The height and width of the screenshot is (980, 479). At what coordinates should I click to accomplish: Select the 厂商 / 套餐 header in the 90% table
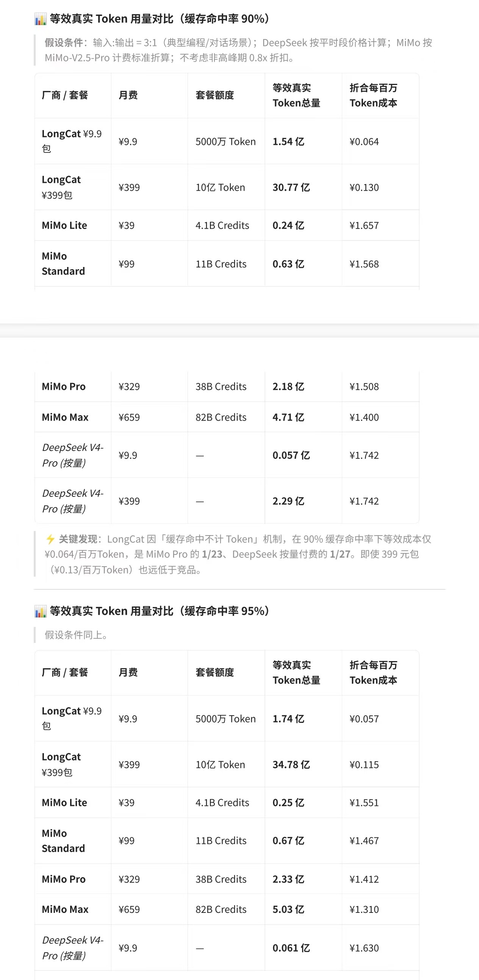coord(65,95)
